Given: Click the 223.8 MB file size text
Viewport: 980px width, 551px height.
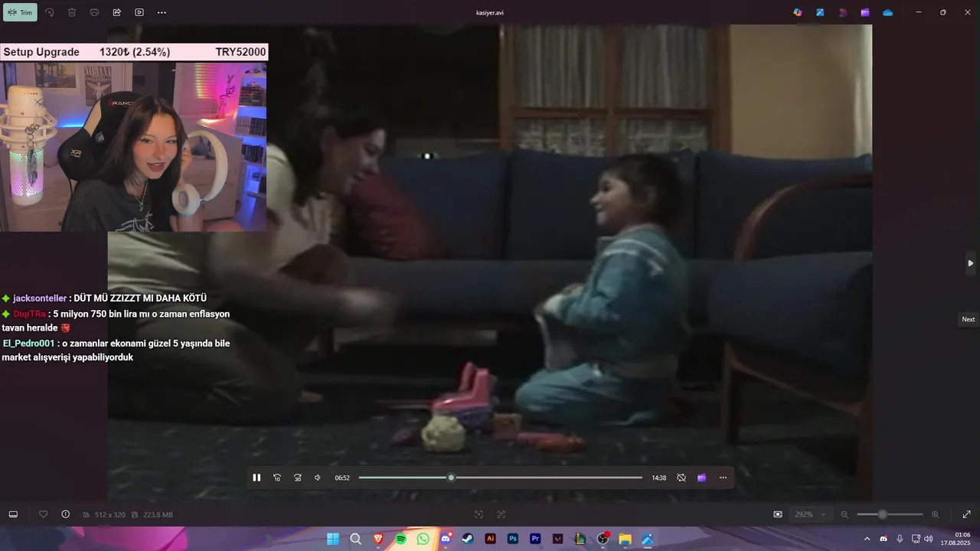Looking at the screenshot, I should coord(158,515).
